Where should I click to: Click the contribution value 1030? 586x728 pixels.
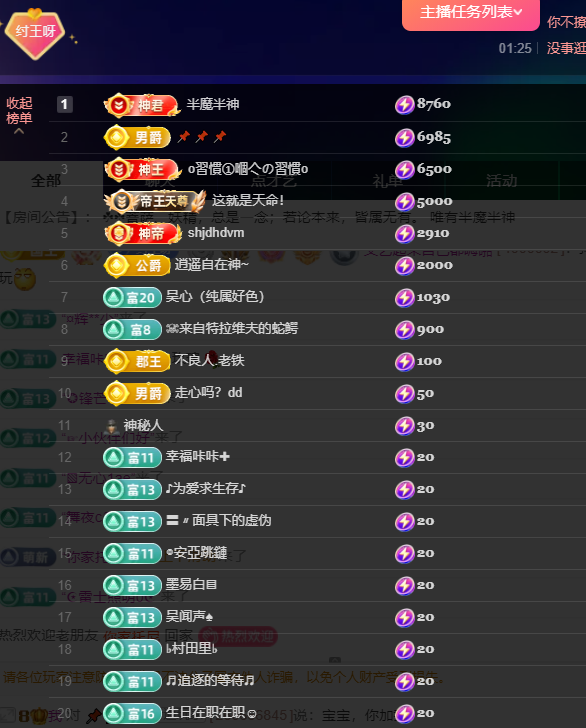433,298
